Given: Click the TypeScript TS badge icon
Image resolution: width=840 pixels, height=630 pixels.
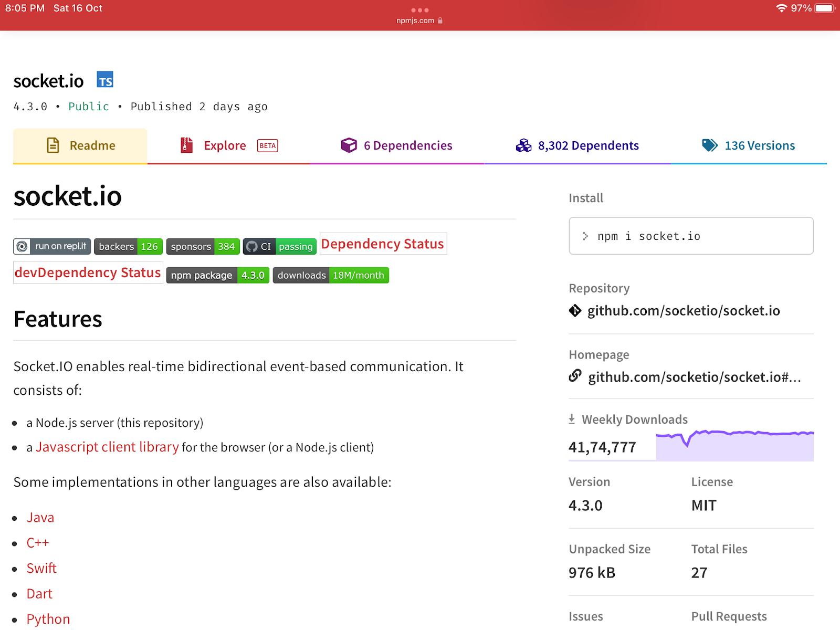Looking at the screenshot, I should tap(105, 80).
